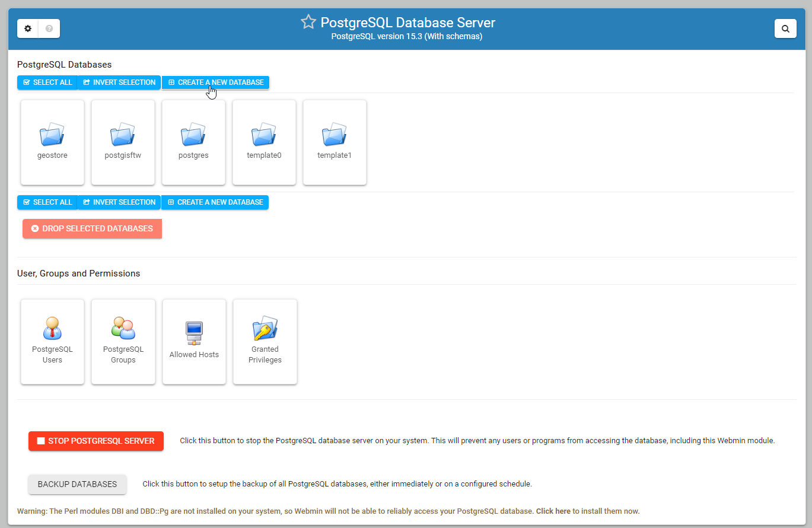
Task: Click the help question mark icon
Action: pyautogui.click(x=49, y=28)
